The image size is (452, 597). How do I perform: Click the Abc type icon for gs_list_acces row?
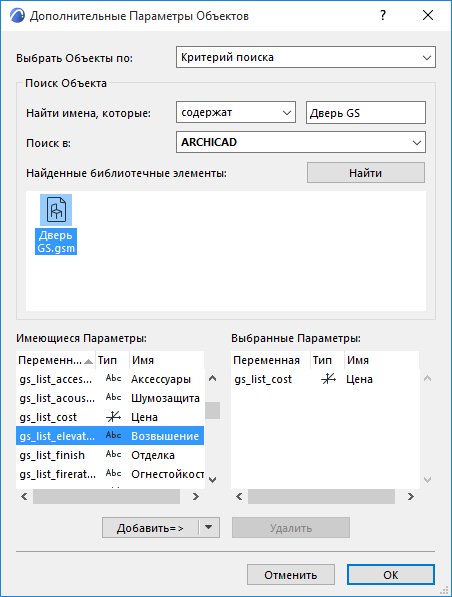[113, 378]
